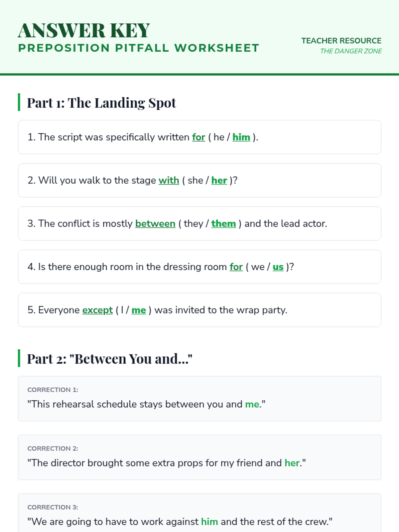The image size is (399, 532).
Task: Click the Part 2 "Between You and..." heading
Action: (x=109, y=359)
